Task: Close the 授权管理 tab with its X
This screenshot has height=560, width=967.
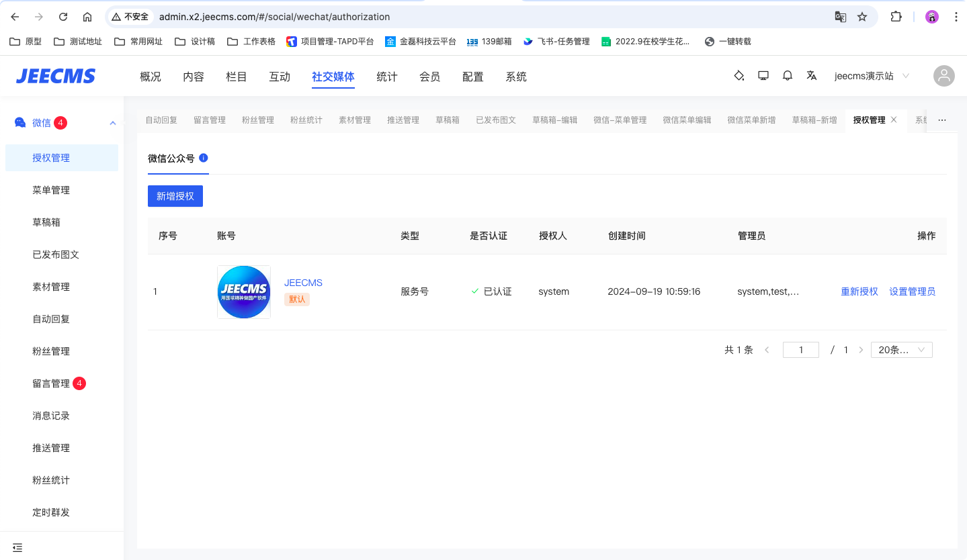Action: pos(894,120)
